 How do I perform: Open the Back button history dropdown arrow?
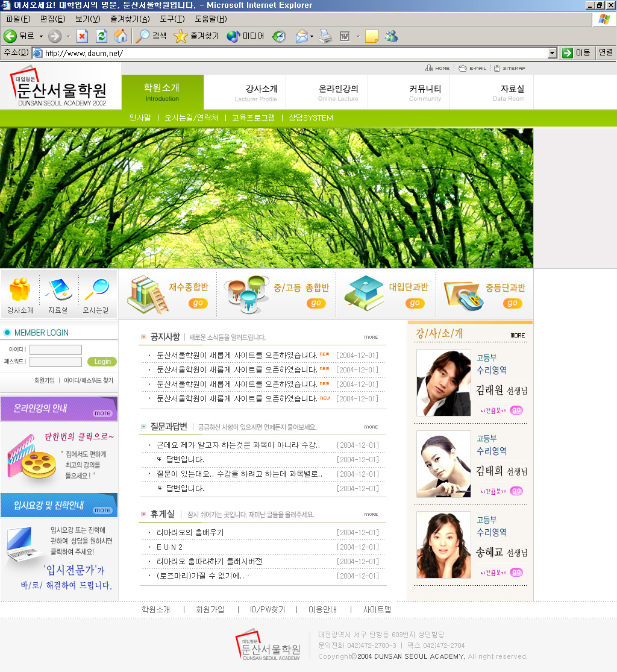point(41,36)
